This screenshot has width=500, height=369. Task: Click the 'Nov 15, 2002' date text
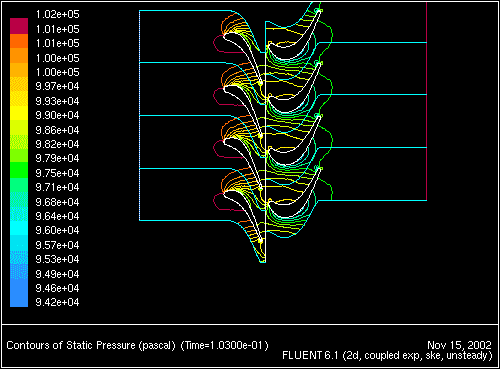459,345
